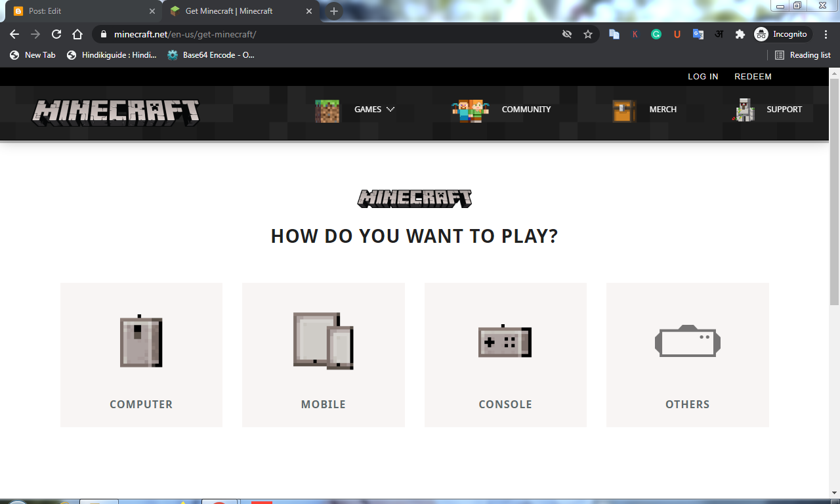Click the third-party cookies blocked eye icon
Screen dimensions: 840x504
567,34
